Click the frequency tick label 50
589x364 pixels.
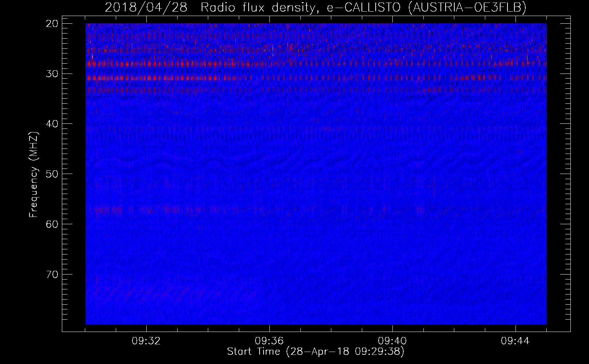[x=52, y=174]
